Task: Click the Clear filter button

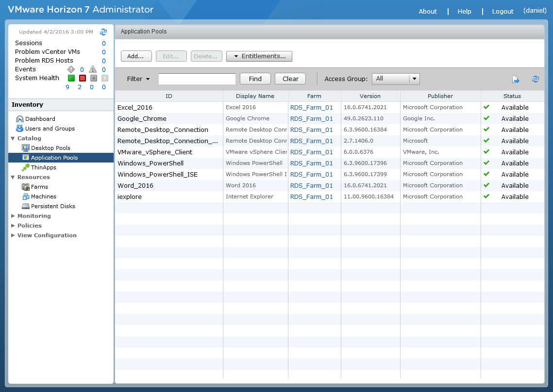Action: [x=290, y=79]
